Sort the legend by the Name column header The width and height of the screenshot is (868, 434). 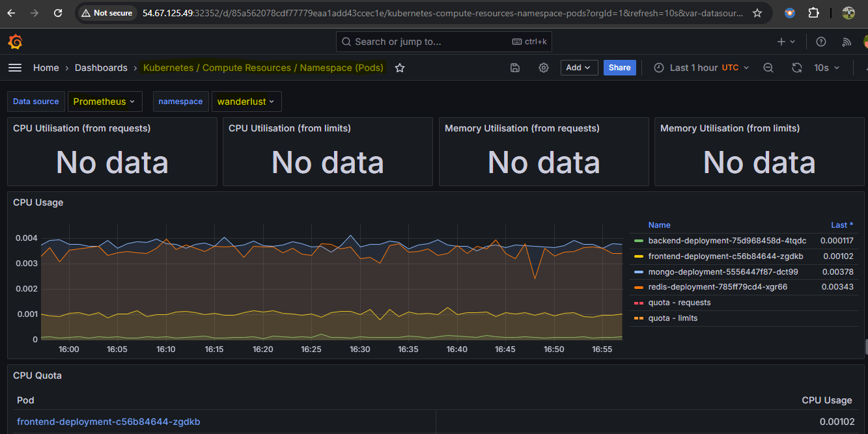click(x=659, y=224)
